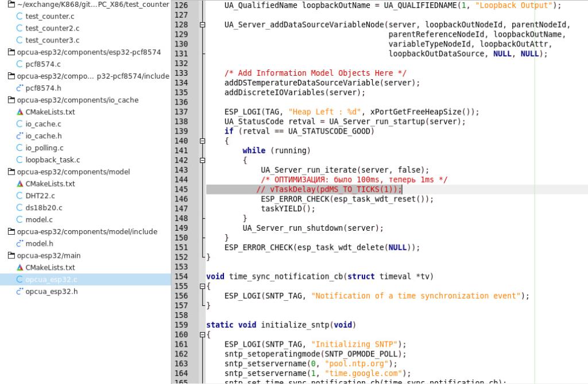
Task: Click the file icon next to DHT22.c
Action: (x=20, y=196)
